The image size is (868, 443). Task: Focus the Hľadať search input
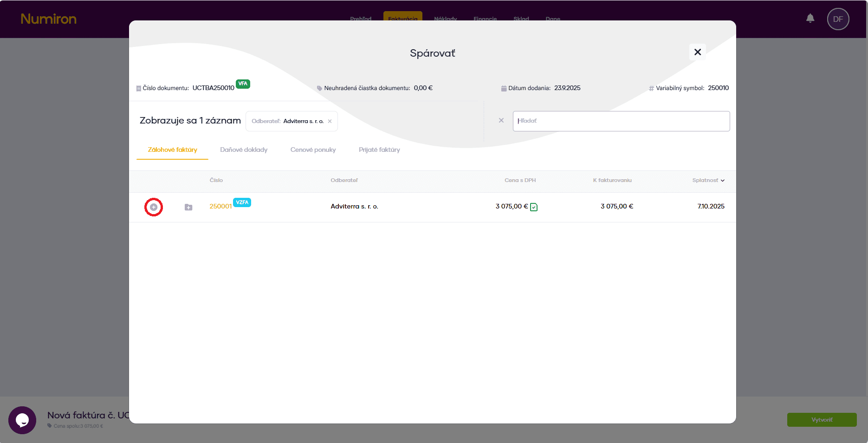click(x=621, y=121)
